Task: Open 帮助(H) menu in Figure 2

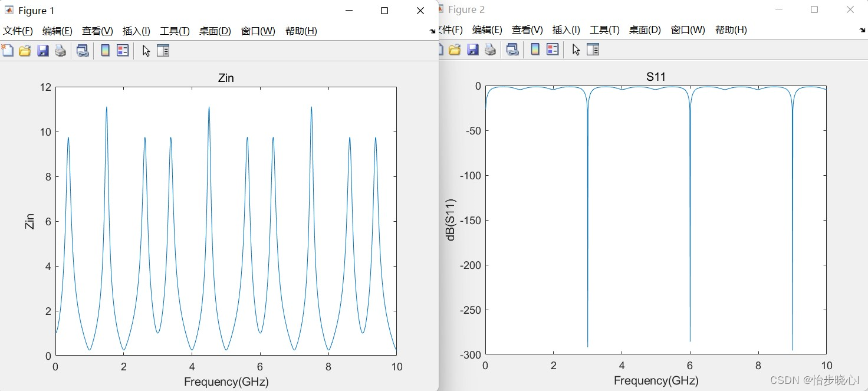Action: [731, 30]
